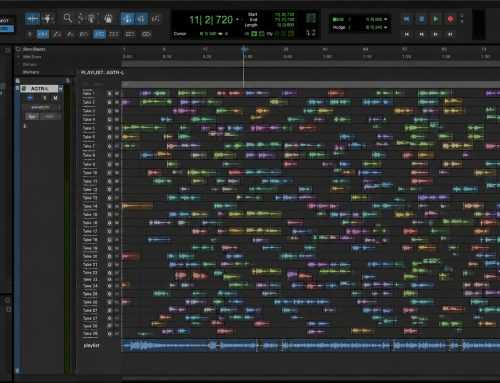Viewport: 500px width, 383px height.
Task: Click the fifth icon in the lower toolbar row
Action: click(x=84, y=34)
